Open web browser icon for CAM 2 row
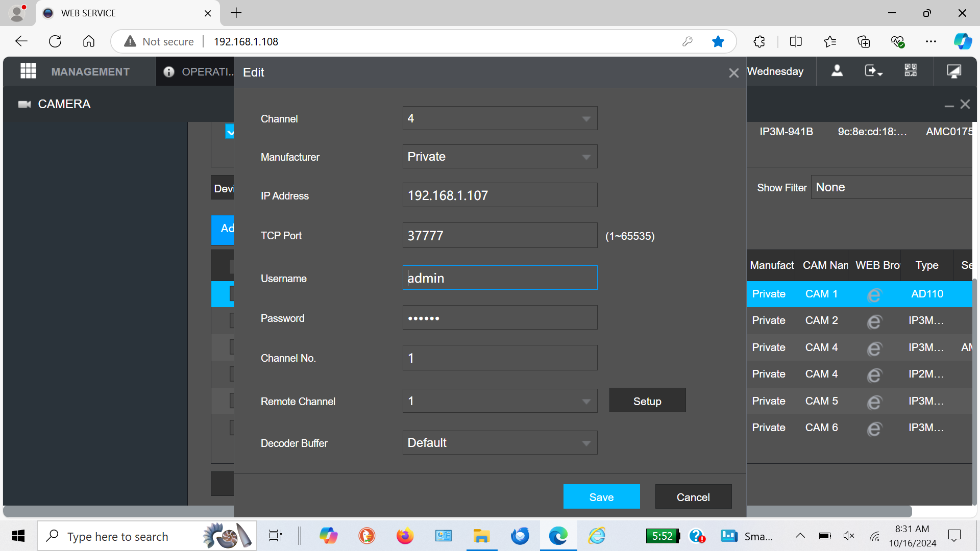 (874, 321)
